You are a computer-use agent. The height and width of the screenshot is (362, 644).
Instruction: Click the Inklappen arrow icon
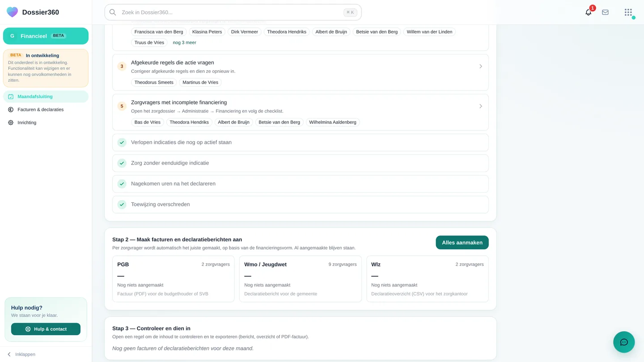tap(9, 354)
